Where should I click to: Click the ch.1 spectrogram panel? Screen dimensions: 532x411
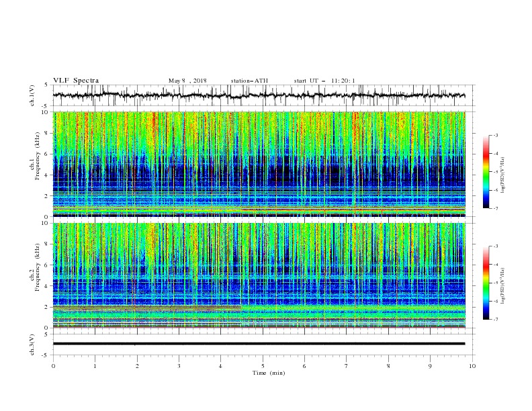tap(259, 164)
